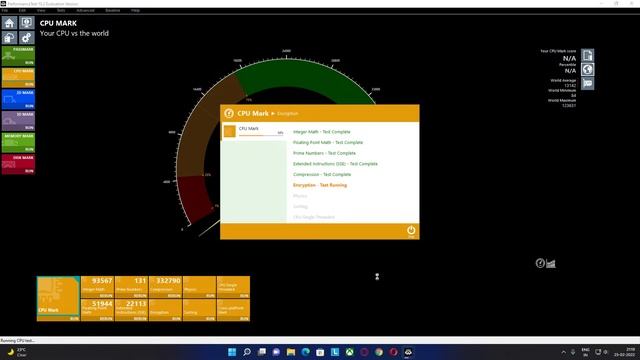The height and width of the screenshot is (360, 640).
Task: Show hidden system tray icons chevron
Action: tap(564, 352)
